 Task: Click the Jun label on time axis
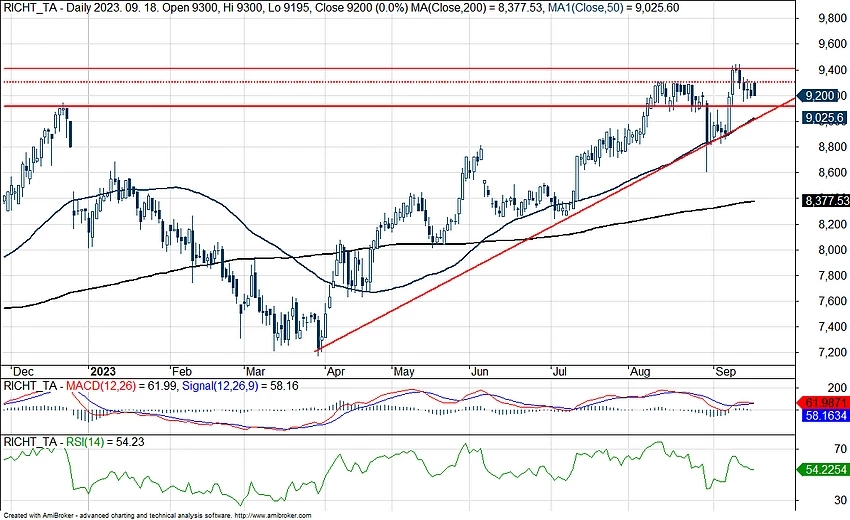480,371
